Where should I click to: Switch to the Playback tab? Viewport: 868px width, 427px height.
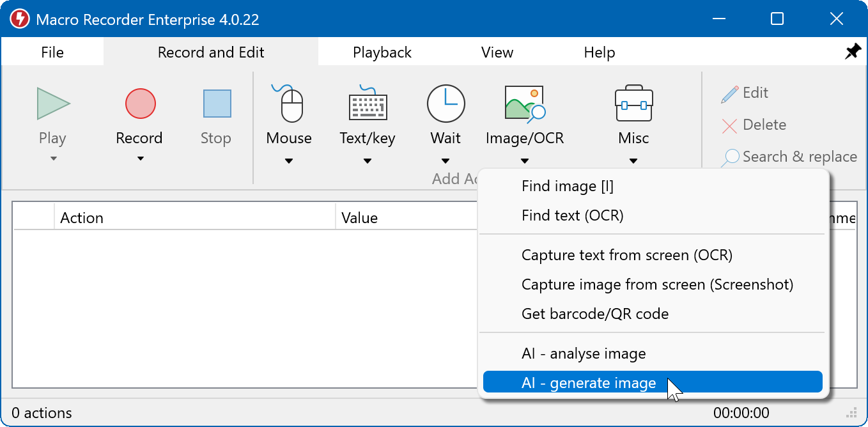pyautogui.click(x=382, y=52)
